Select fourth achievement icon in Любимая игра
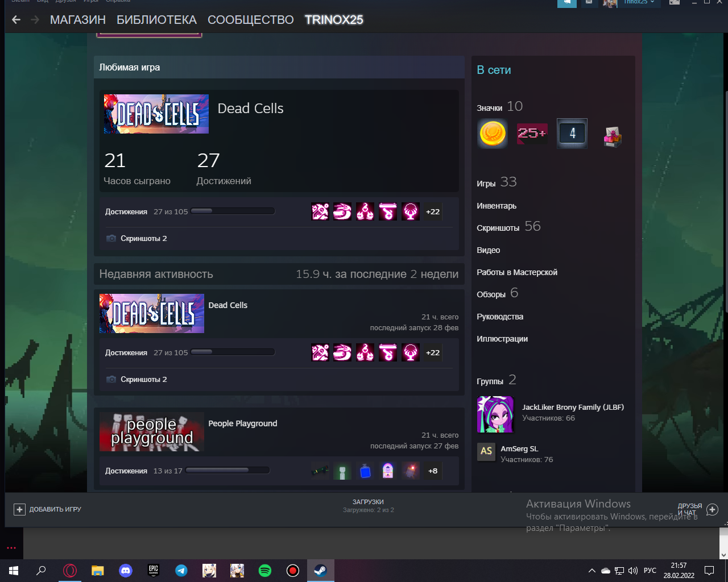The width and height of the screenshot is (728, 582). pos(388,211)
